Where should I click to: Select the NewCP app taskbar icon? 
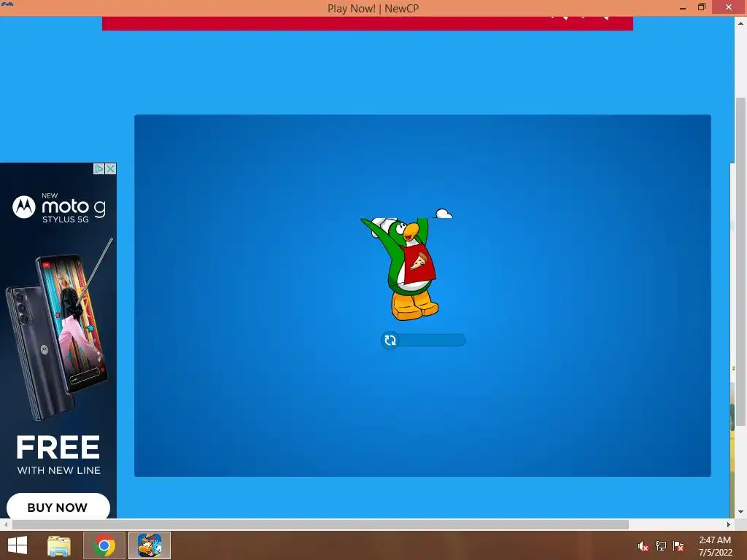tap(149, 545)
